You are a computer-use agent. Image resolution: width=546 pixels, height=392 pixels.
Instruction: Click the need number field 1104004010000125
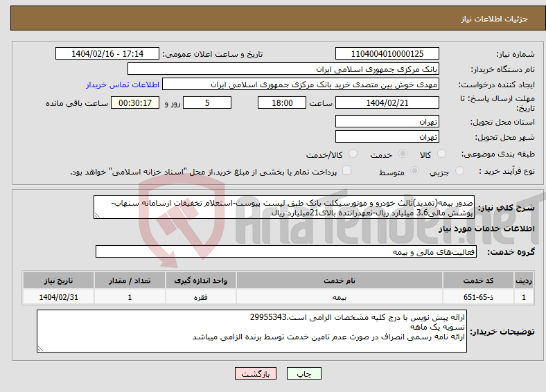(387, 53)
